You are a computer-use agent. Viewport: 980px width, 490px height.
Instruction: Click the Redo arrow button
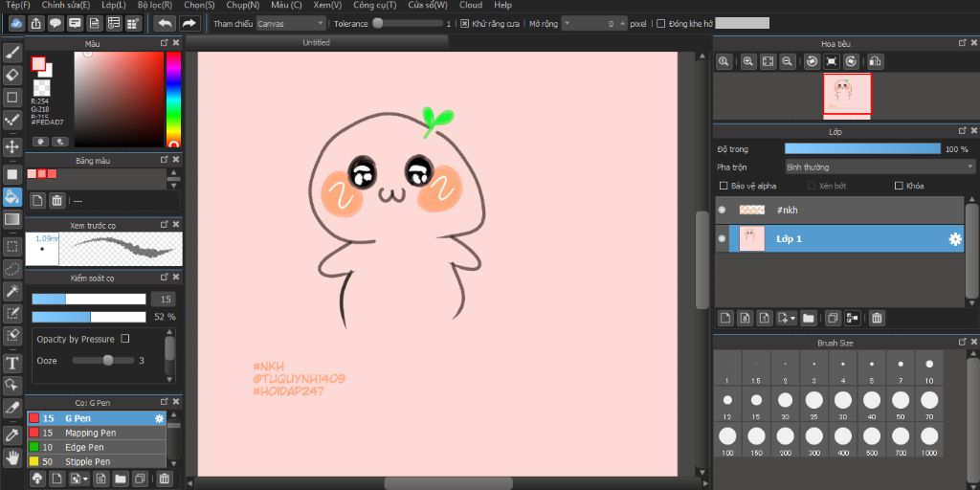(x=189, y=24)
